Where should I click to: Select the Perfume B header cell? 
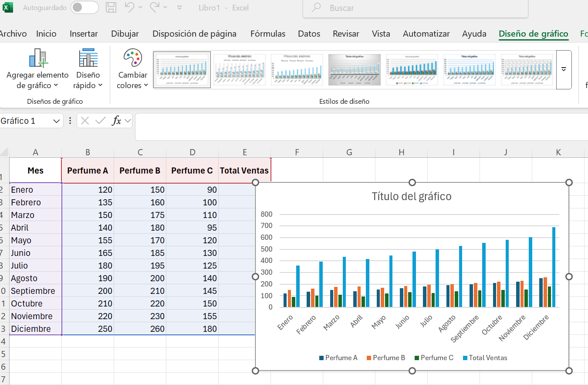coord(140,170)
